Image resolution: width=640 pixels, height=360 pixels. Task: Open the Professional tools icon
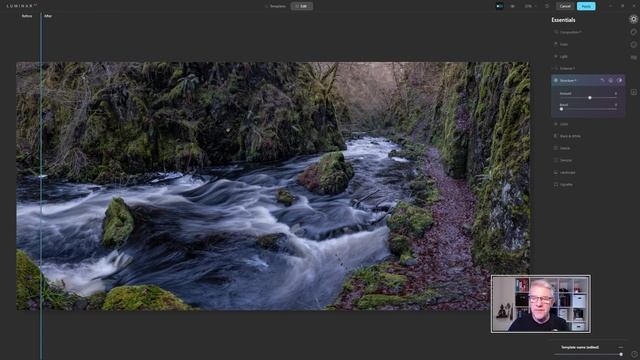pyautogui.click(x=633, y=58)
